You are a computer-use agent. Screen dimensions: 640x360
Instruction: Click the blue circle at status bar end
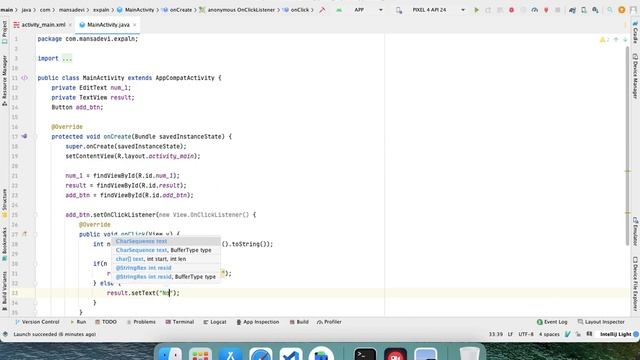click(636, 334)
